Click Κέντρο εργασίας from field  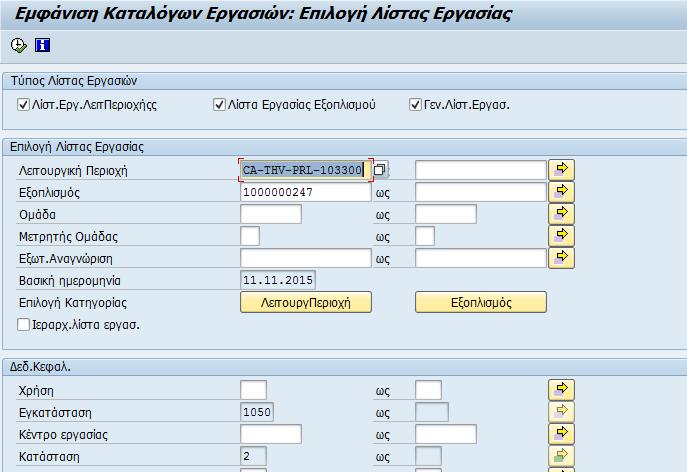pos(271,434)
